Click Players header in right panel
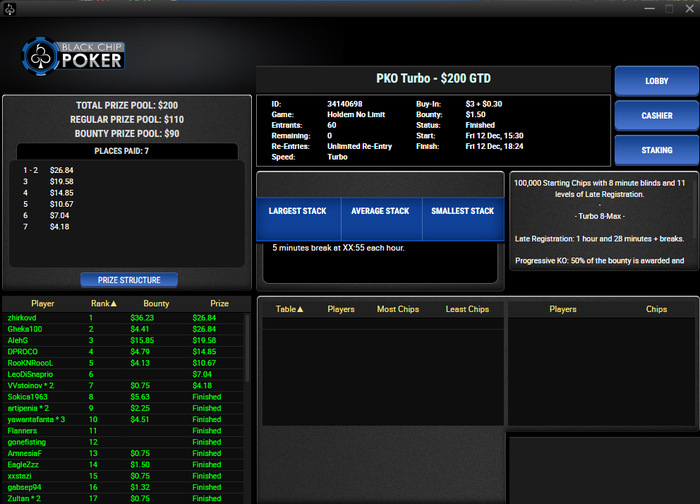 pyautogui.click(x=562, y=309)
